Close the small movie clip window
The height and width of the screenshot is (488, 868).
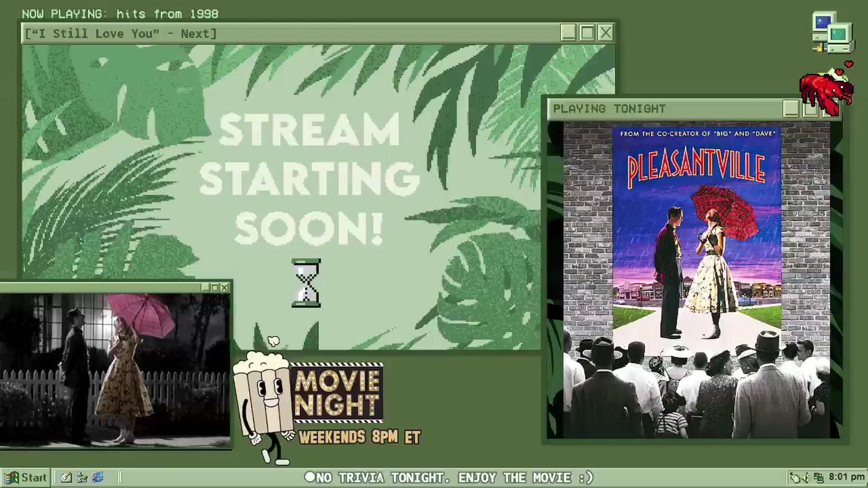click(224, 287)
